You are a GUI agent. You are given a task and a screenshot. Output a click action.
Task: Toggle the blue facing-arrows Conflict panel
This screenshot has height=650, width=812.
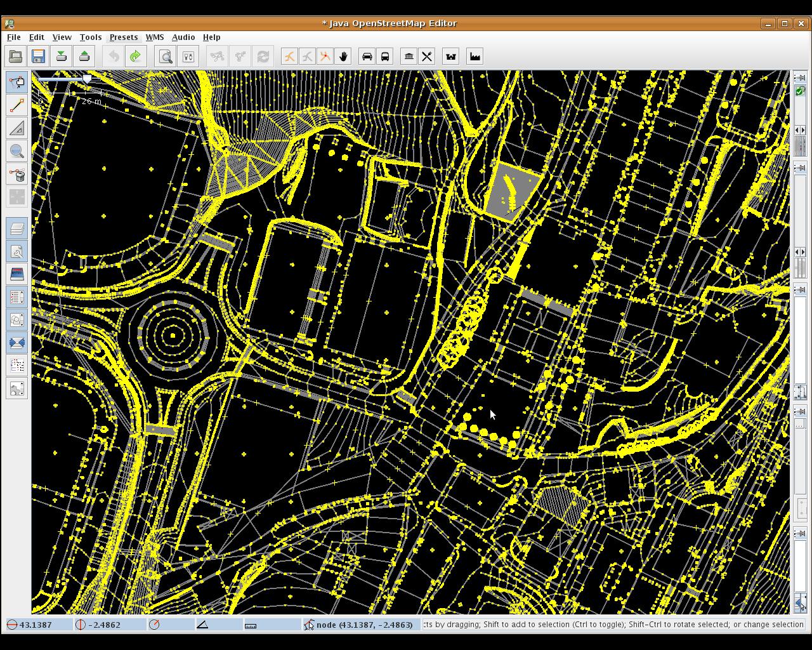point(17,343)
